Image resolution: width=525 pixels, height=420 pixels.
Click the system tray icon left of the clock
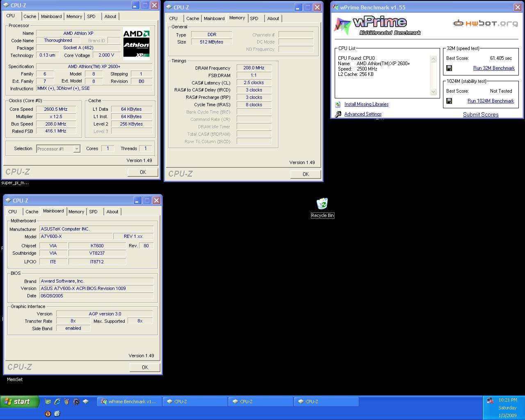pyautogui.click(x=490, y=401)
